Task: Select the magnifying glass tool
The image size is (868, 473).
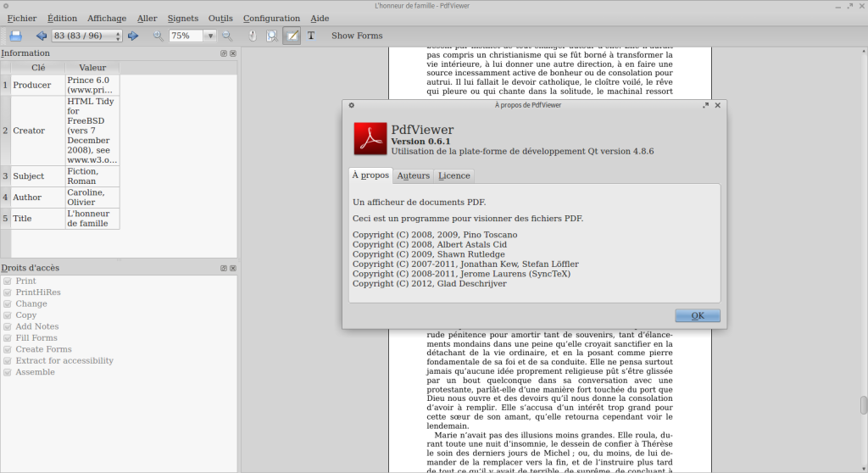Action: 272,36
